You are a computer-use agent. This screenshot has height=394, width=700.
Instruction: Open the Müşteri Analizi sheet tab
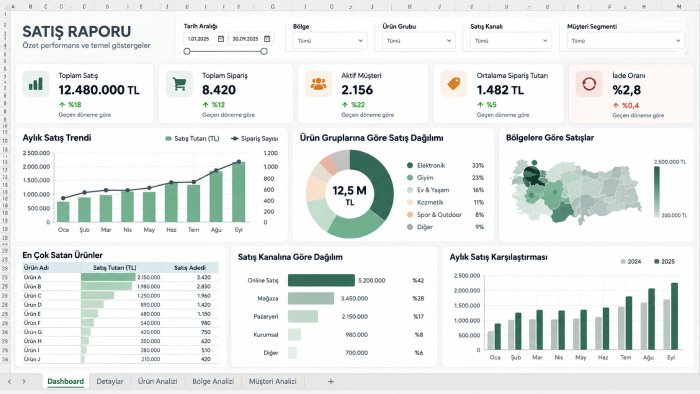tap(272, 382)
